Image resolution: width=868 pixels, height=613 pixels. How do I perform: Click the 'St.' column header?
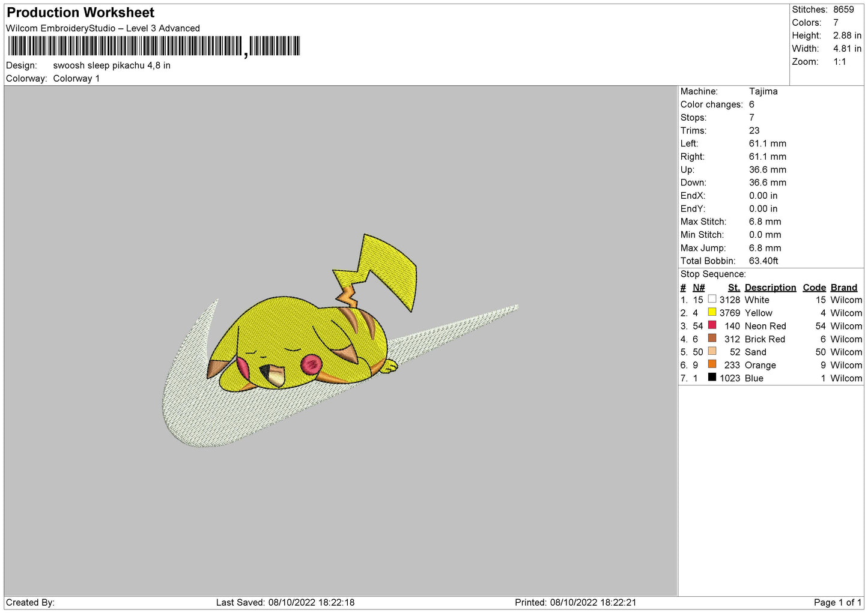pos(733,288)
